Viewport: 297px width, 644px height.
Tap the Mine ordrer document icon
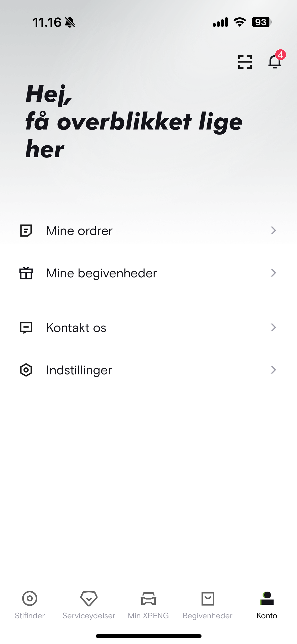click(26, 231)
